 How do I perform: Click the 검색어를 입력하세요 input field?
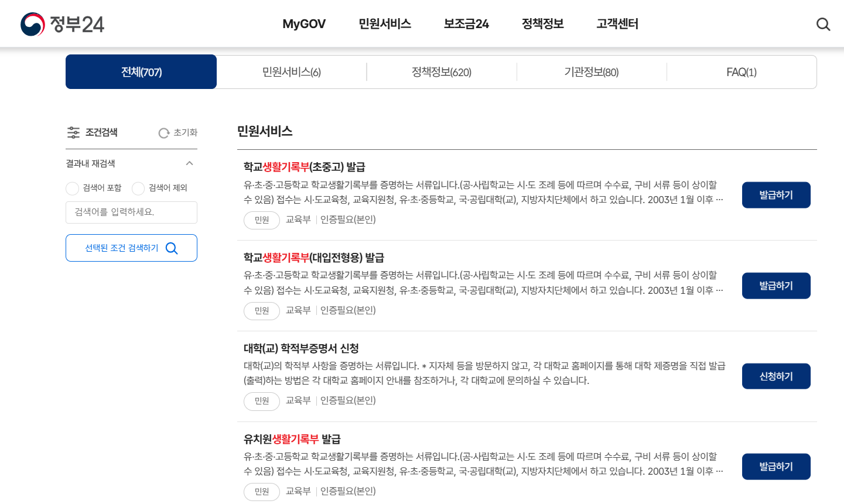tap(131, 212)
